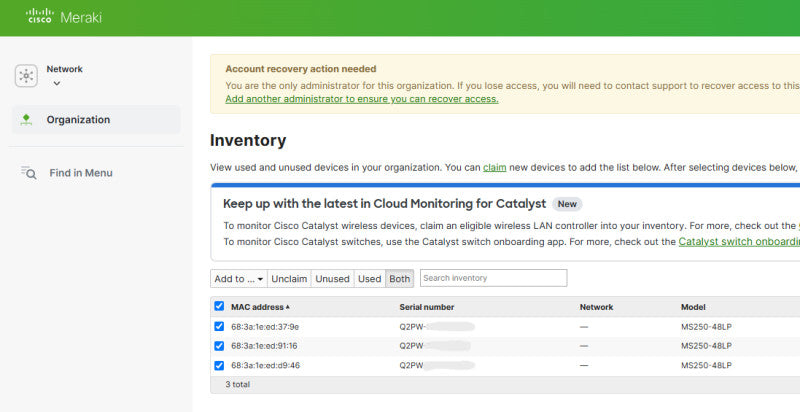Sort by Network column header
The image size is (800, 412).
coord(596,307)
